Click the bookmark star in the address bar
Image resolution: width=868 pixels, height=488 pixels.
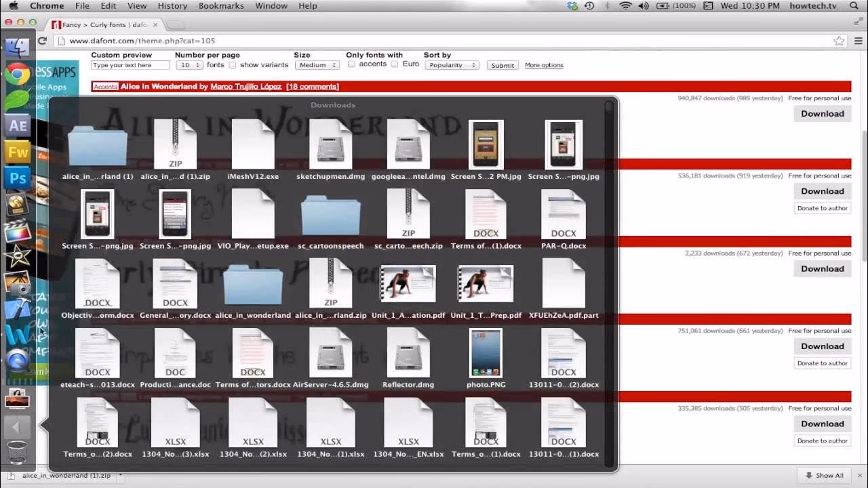pos(839,40)
